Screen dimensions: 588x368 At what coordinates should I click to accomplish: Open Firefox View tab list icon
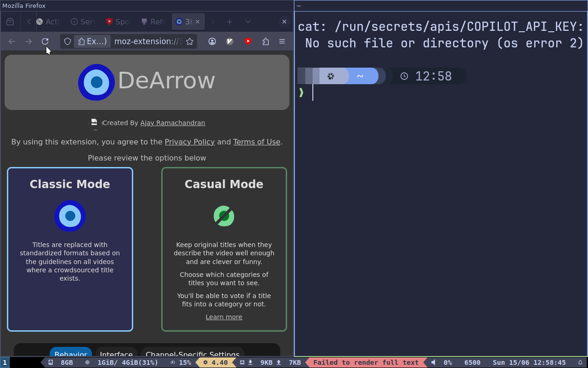pos(10,22)
